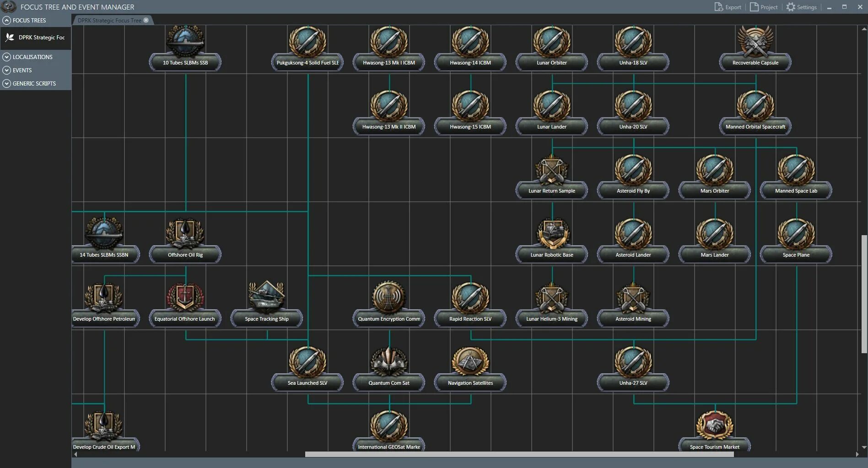
Task: Click the scroll left arrow
Action: (75, 454)
